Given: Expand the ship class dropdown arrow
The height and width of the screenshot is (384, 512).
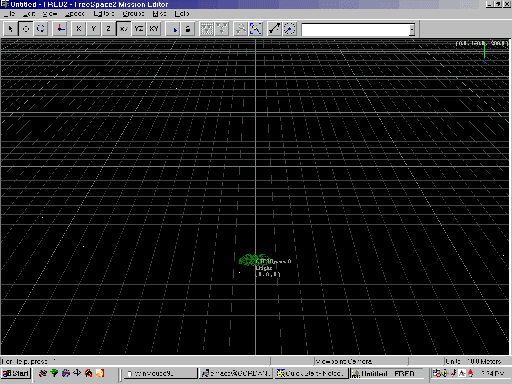Looking at the screenshot, I should click(412, 30).
